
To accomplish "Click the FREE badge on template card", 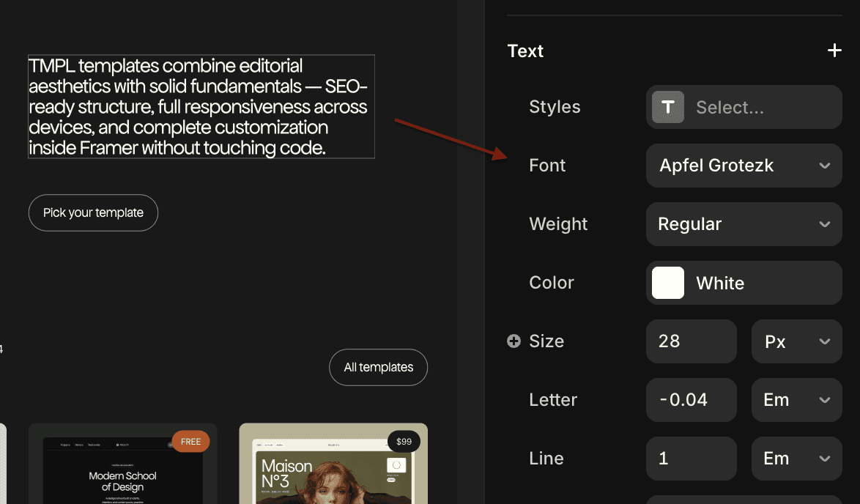I will click(x=191, y=442).
